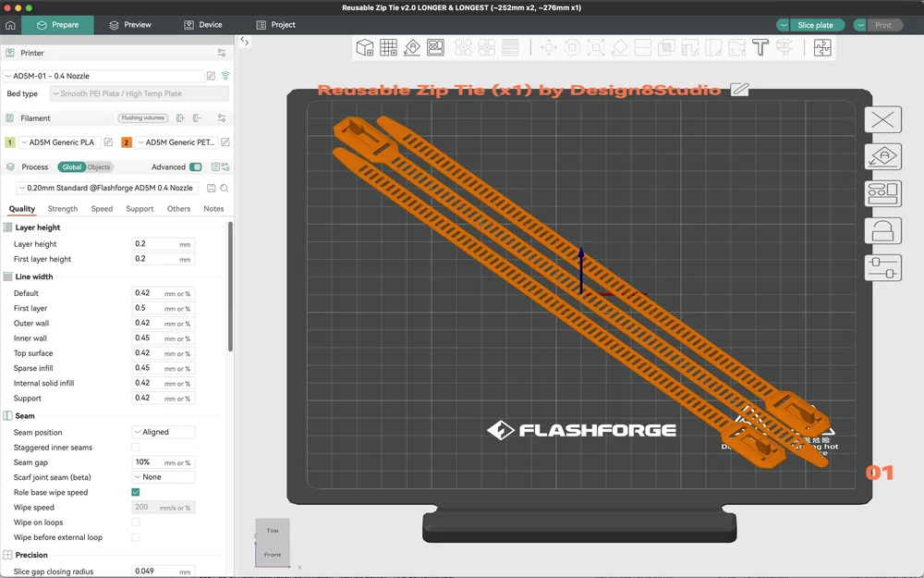Click the Add cube object icon
Screen dimensions: 924x578
point(365,47)
